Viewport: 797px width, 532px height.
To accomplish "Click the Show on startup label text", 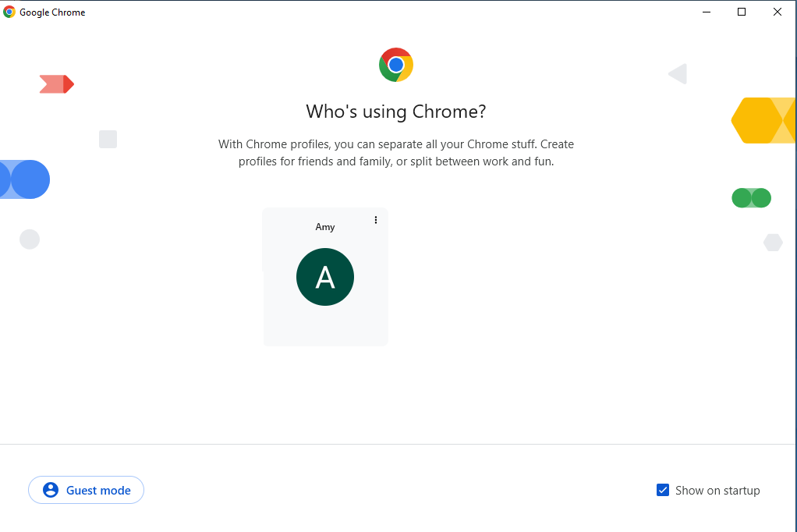I will [x=717, y=491].
